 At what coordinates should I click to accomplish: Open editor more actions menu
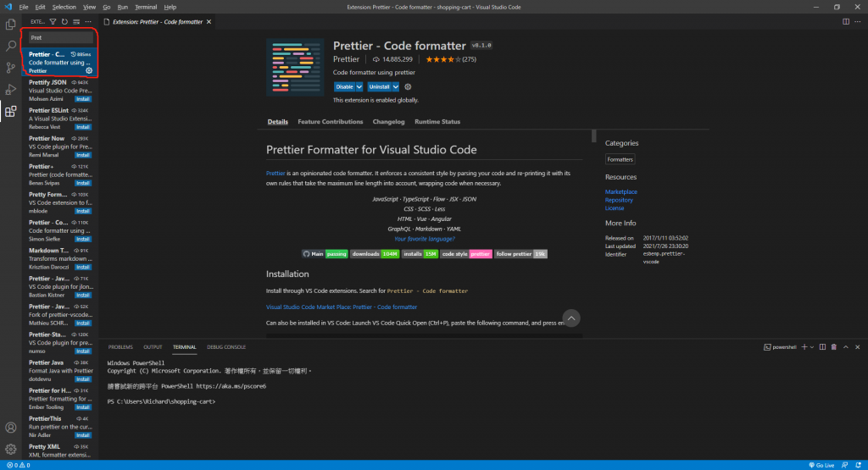click(x=858, y=21)
